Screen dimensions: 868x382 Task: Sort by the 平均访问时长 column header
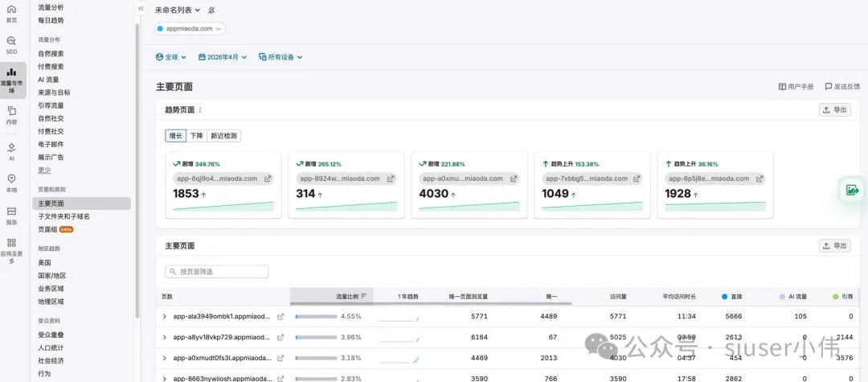point(679,297)
